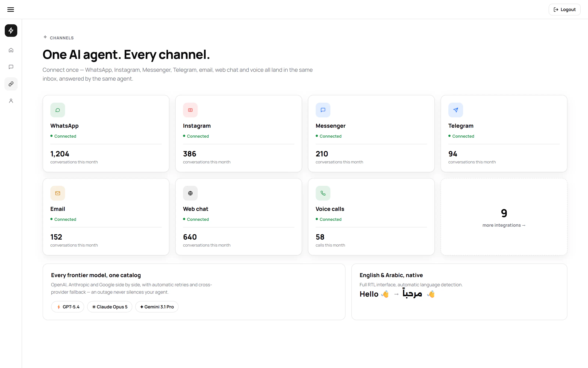Click the Instagram card title
The image size is (588, 368).
point(197,126)
